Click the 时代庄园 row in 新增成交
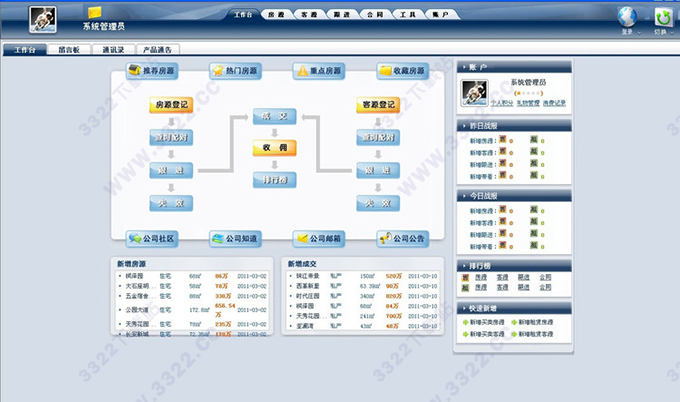This screenshot has width=680, height=402. click(x=363, y=296)
